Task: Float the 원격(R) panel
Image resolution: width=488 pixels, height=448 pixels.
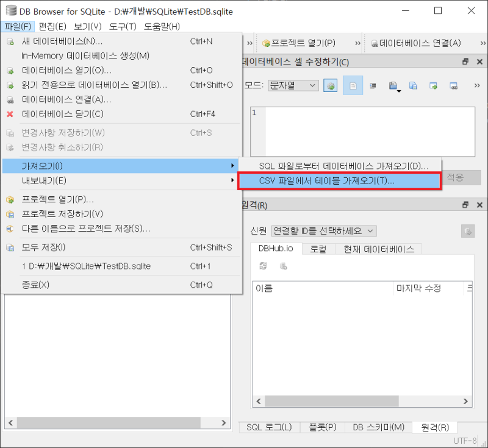Action: tap(465, 205)
